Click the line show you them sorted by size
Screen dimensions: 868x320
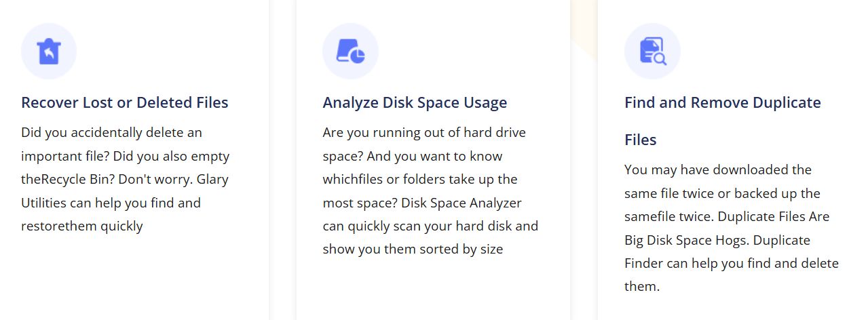(413, 249)
